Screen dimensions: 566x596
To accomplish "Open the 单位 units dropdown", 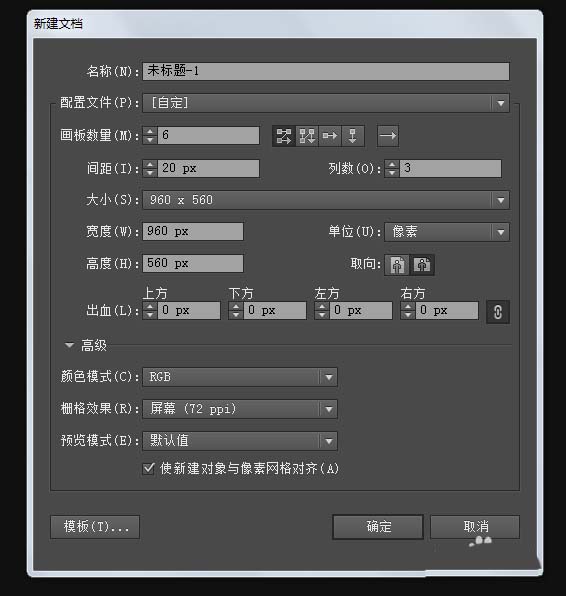I will 447,232.
